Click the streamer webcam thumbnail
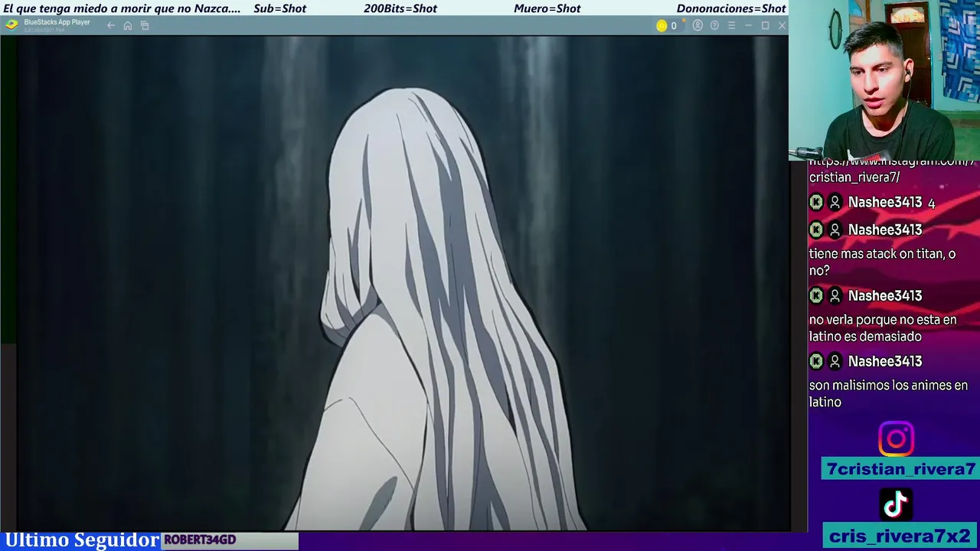Viewport: 980px width, 551px height. point(884,80)
